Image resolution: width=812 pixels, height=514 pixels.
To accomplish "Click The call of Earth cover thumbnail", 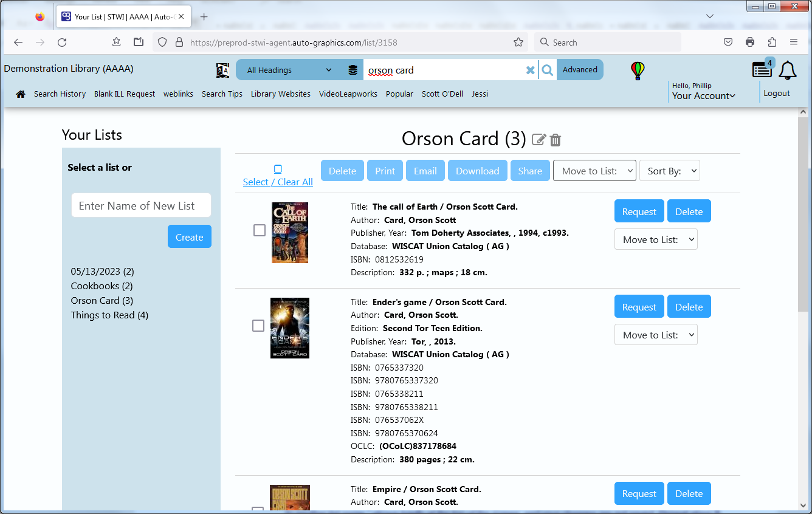I will click(290, 233).
